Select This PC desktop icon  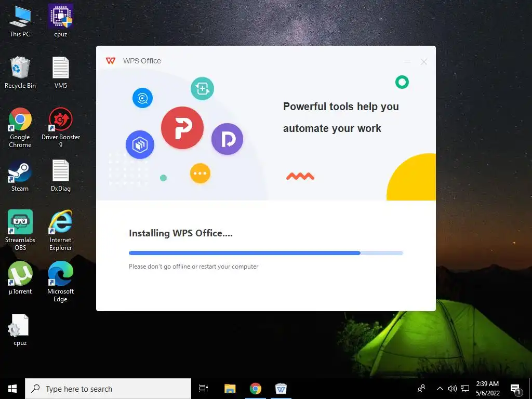click(x=20, y=21)
